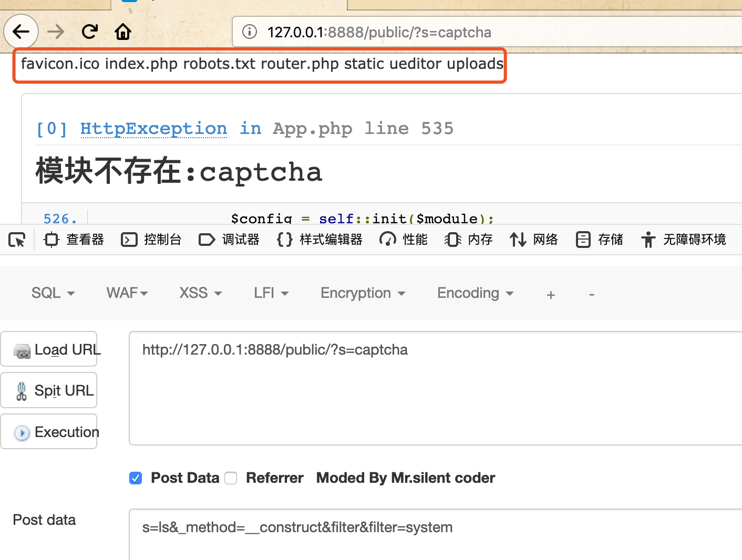Open the browser home page icon
The height and width of the screenshot is (560, 742).
click(123, 32)
